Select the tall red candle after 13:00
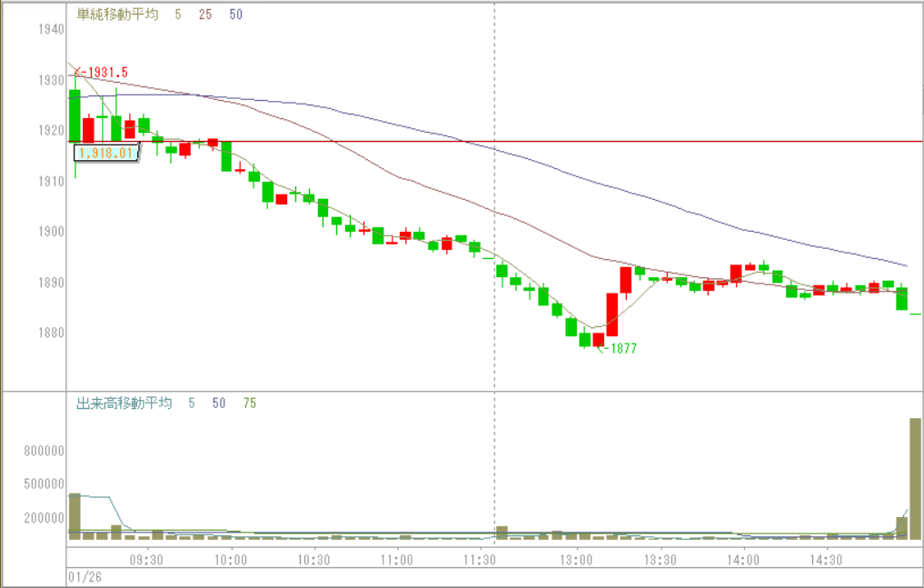924x588 pixels. 612,314
